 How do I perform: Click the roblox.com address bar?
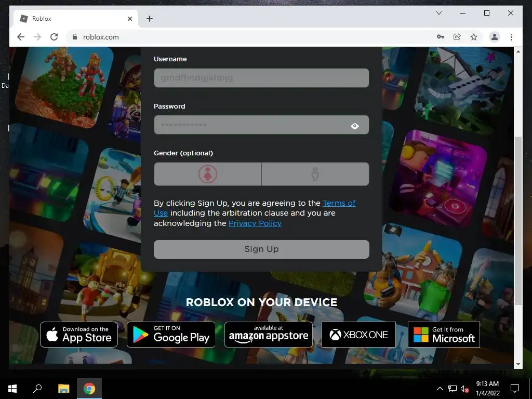point(251,37)
